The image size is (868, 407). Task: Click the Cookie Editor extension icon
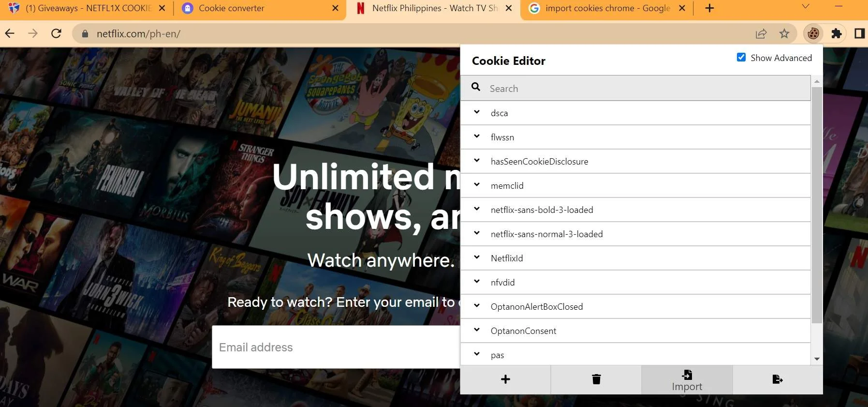coord(813,33)
